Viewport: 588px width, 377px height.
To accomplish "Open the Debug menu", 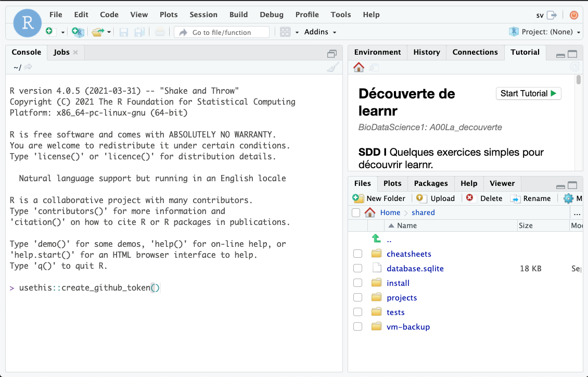I will pyautogui.click(x=272, y=15).
